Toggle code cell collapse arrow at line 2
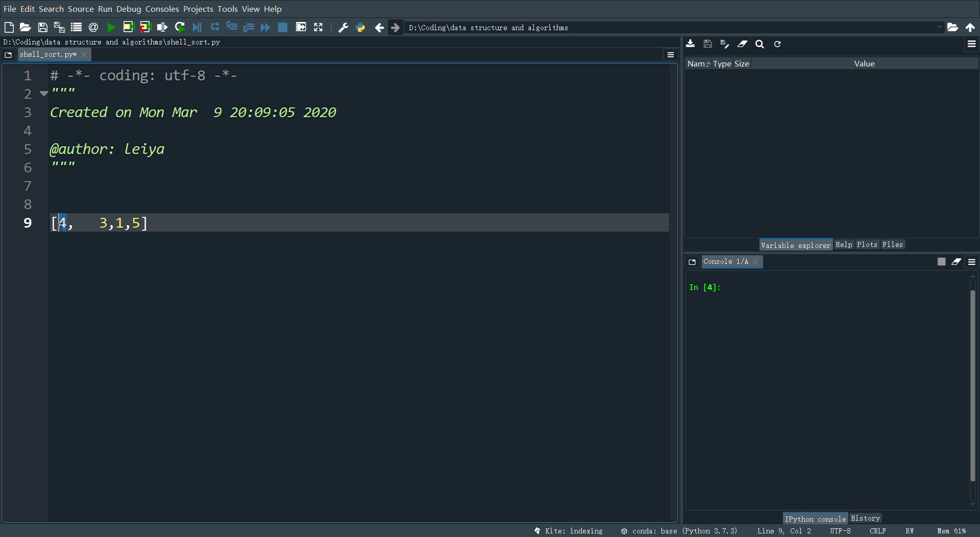980x537 pixels. point(43,93)
